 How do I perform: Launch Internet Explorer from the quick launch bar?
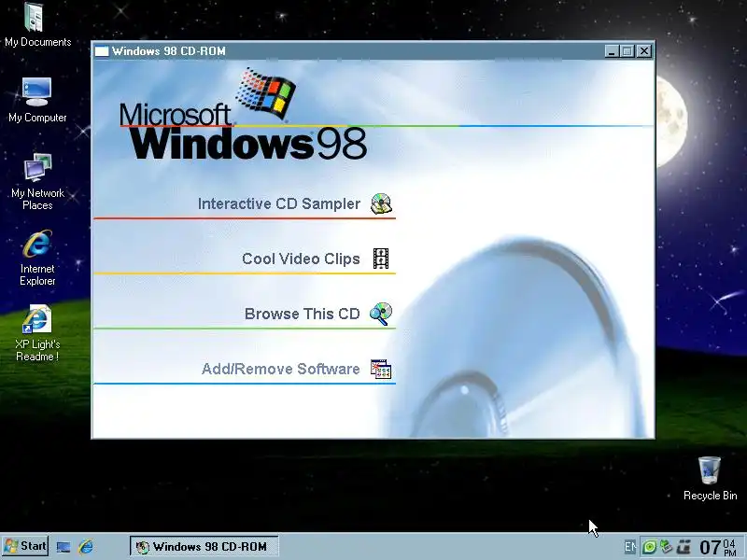pos(86,546)
